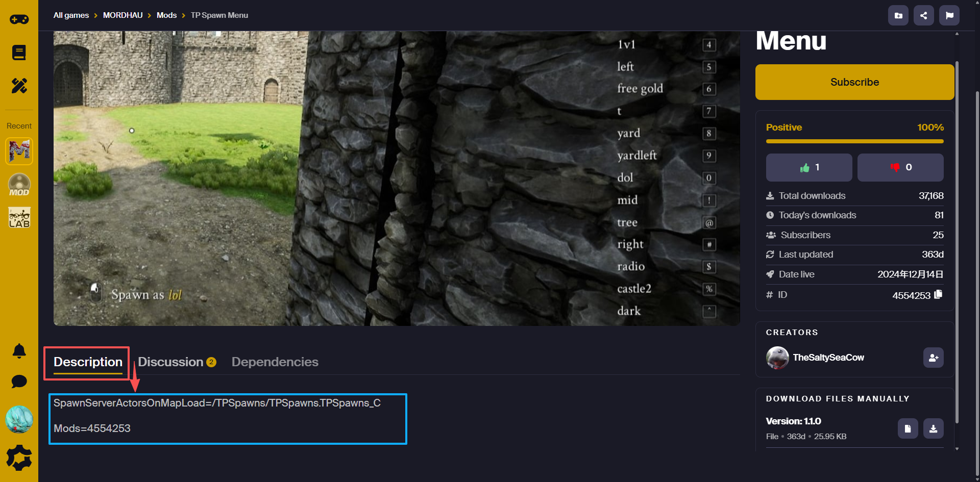Open notifications bell icon
This screenshot has height=482, width=980.
(x=19, y=351)
